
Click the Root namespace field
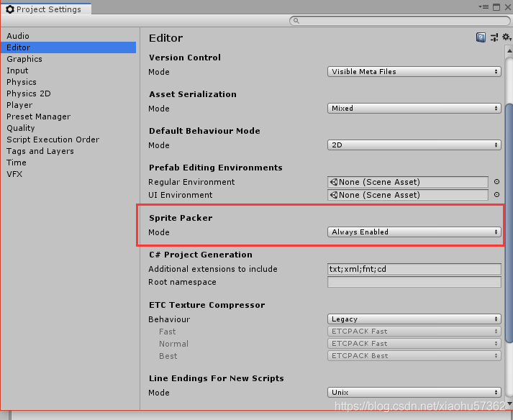(414, 282)
